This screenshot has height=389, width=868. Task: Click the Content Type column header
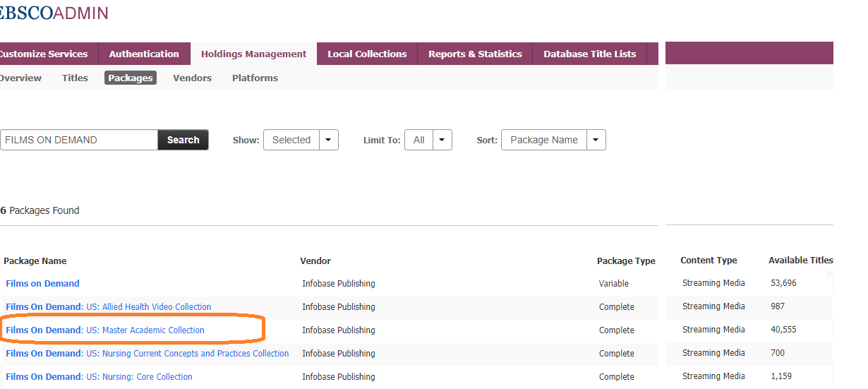pyautogui.click(x=709, y=260)
